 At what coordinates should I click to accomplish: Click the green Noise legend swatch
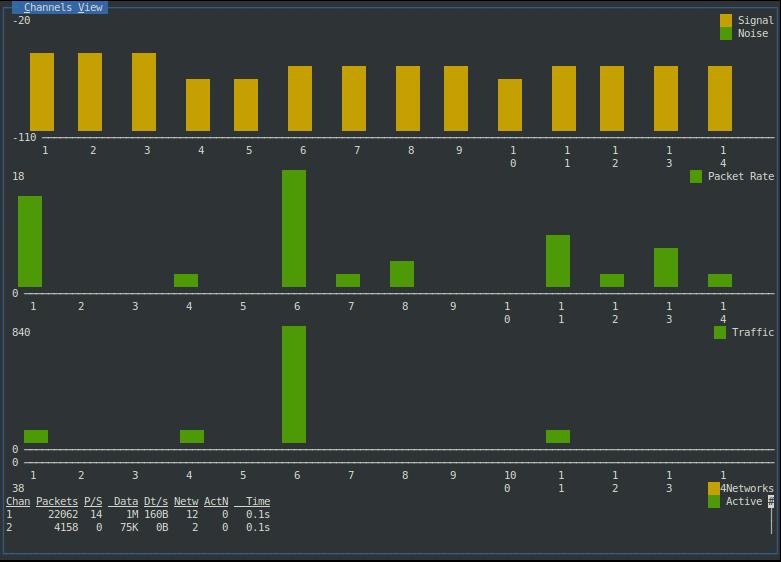coord(726,33)
